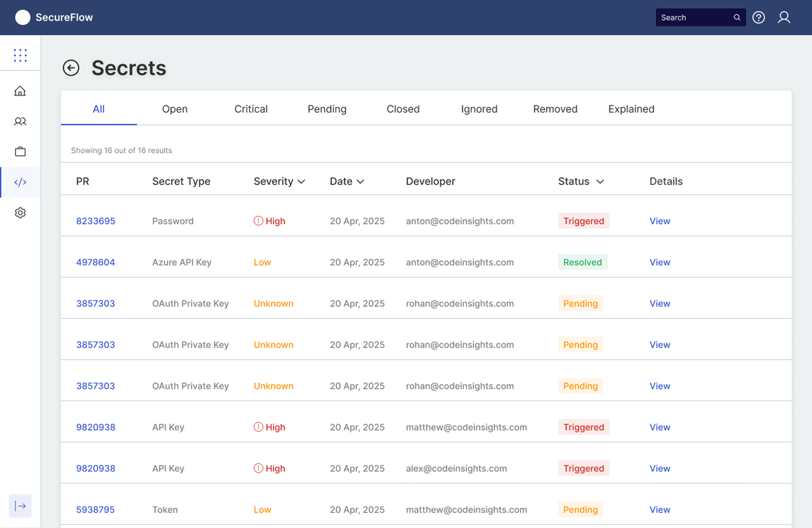
Task: Click High alert icon in matthew's API Key row
Action: [258, 427]
